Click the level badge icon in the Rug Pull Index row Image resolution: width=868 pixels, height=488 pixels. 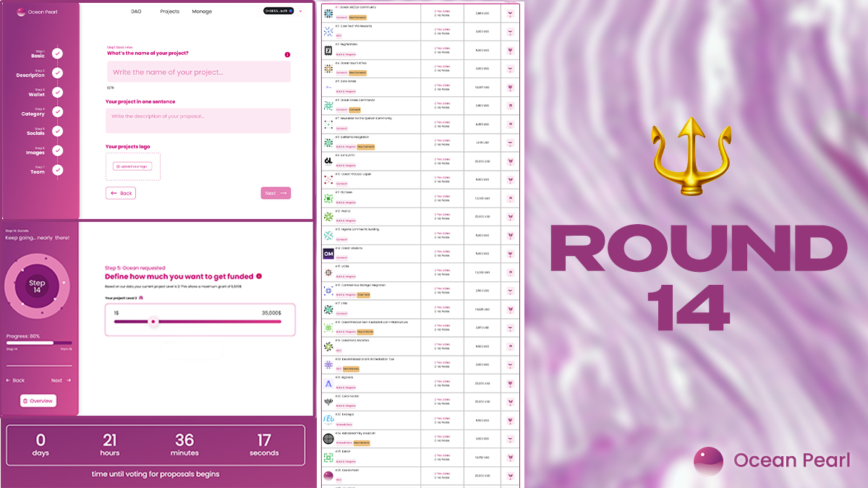[511, 51]
